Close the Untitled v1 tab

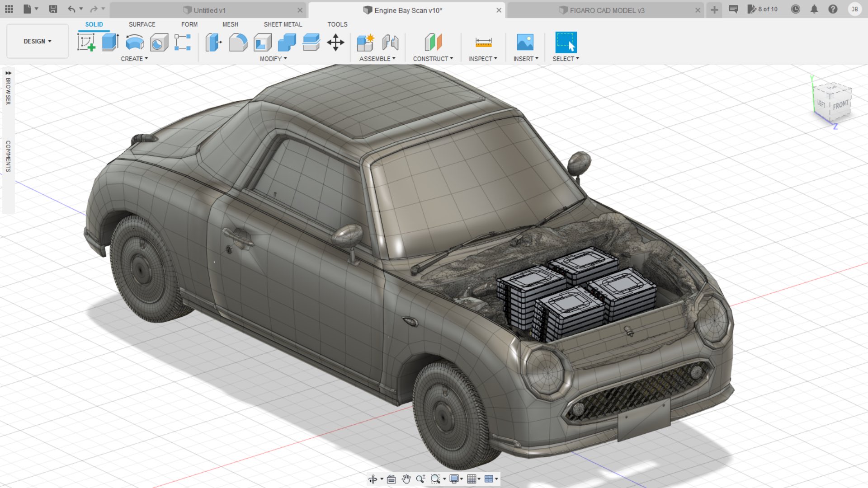click(300, 10)
